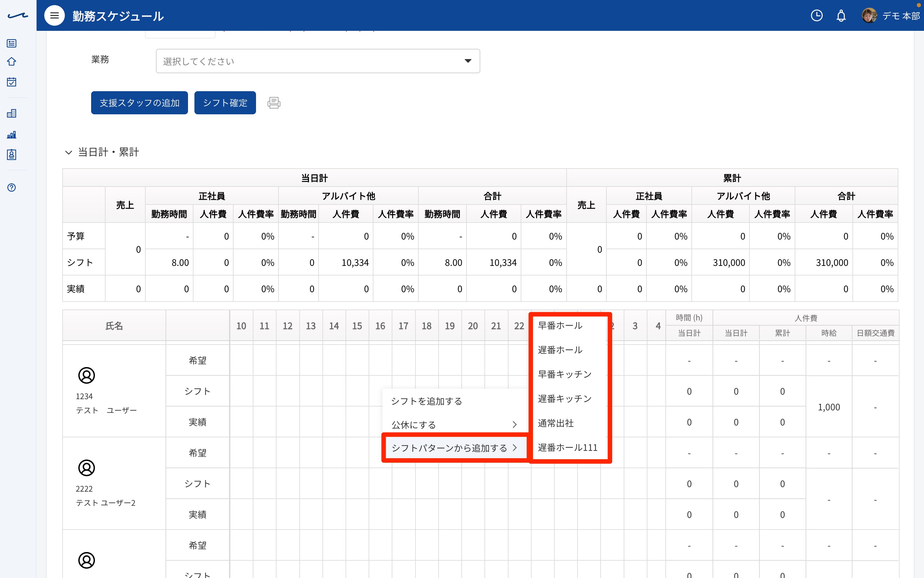This screenshot has height=578, width=924.
Task: Click the 勤務スケジュール page title
Action: click(x=118, y=16)
